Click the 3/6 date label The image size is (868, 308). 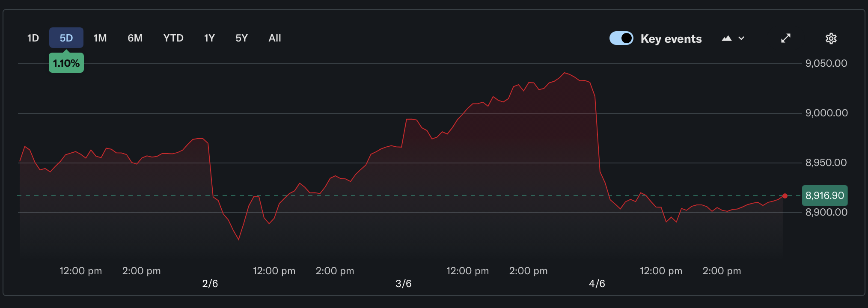pos(404,284)
